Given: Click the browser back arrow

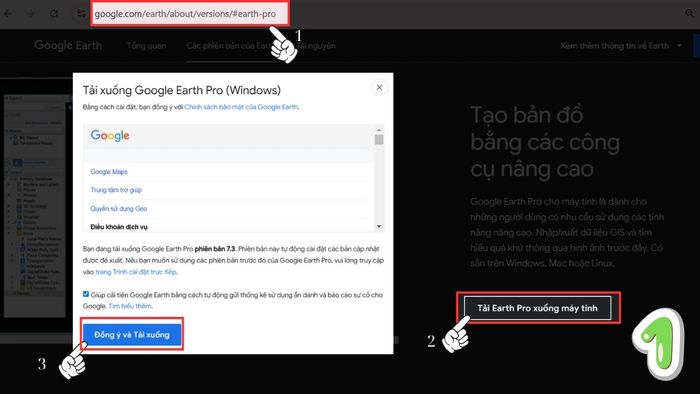Looking at the screenshot, I should coord(8,14).
